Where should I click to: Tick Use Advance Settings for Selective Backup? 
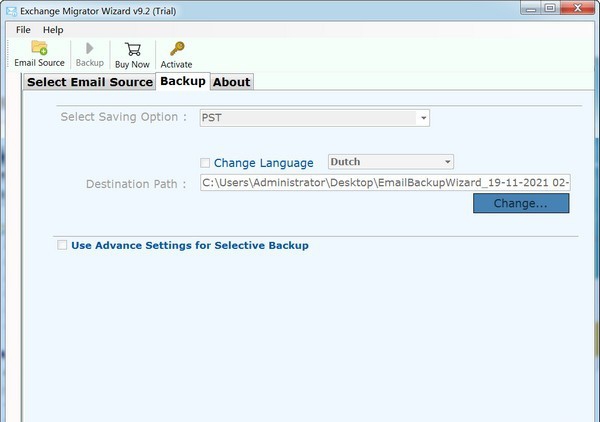tap(62, 245)
